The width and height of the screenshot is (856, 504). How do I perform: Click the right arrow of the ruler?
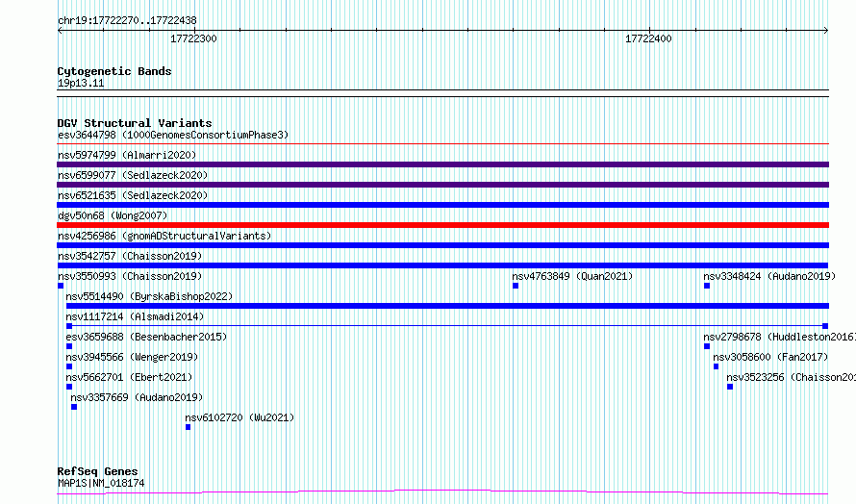point(826,31)
